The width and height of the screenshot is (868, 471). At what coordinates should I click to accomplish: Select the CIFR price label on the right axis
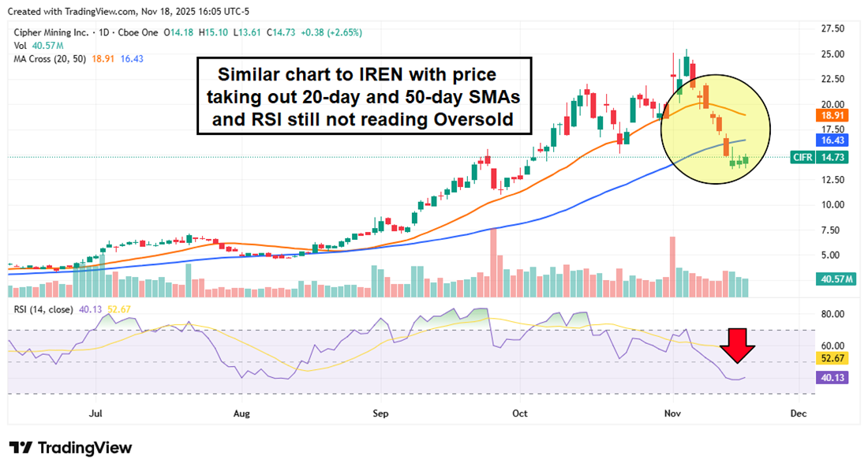click(802, 157)
